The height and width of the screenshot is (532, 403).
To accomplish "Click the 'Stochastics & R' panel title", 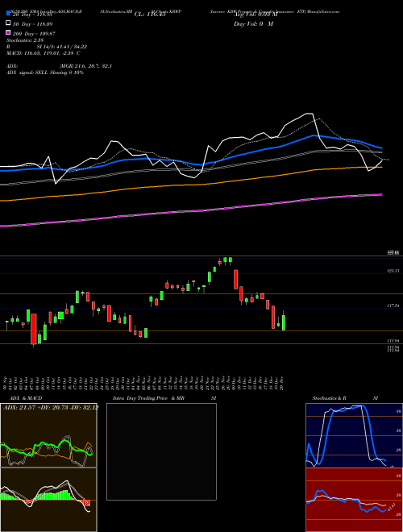I will (x=329, y=398).
